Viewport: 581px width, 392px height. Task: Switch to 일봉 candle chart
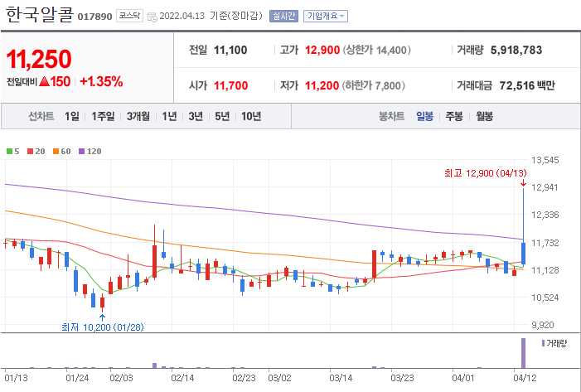pyautogui.click(x=424, y=116)
